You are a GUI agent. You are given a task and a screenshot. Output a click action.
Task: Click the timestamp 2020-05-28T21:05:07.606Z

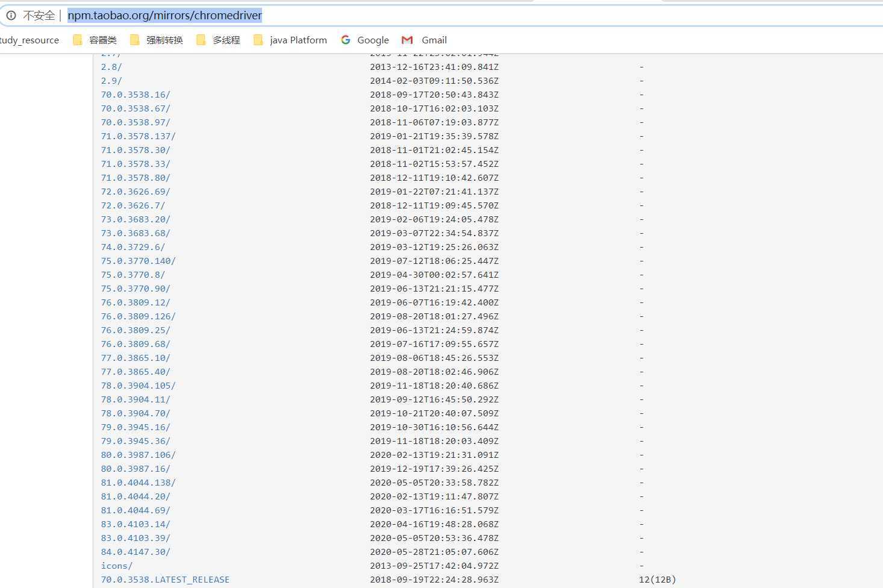[x=434, y=552]
